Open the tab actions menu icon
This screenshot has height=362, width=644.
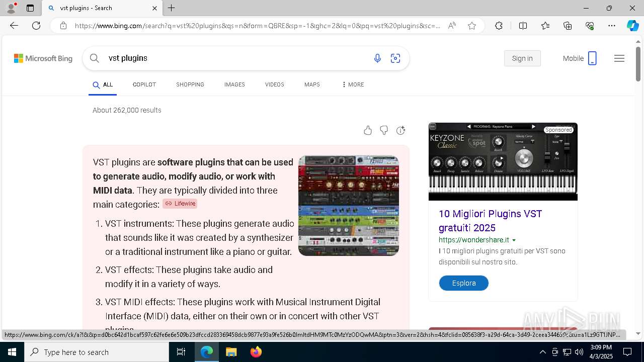click(x=30, y=8)
